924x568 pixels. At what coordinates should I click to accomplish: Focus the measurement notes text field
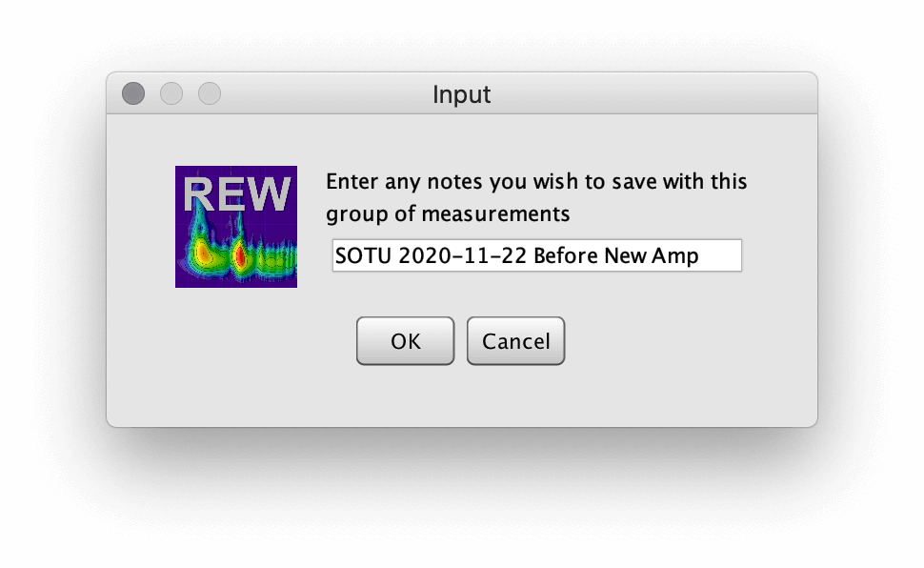click(537, 255)
